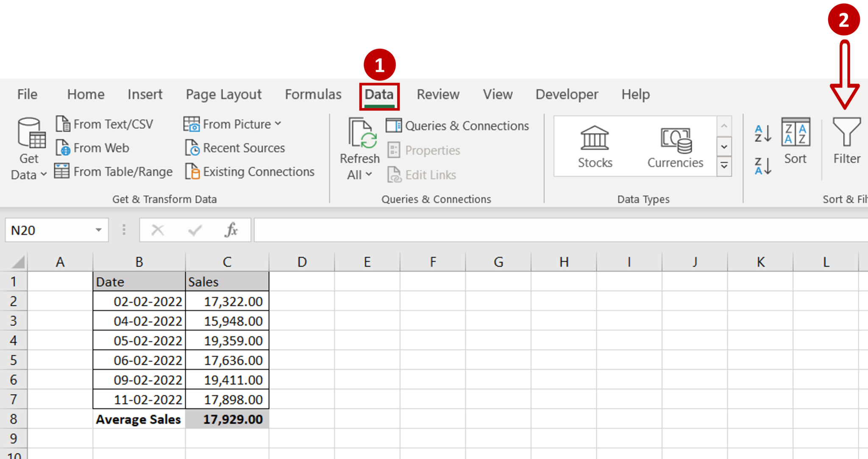Click the Get Data database icon
This screenshot has height=459, width=868.
[x=31, y=133]
